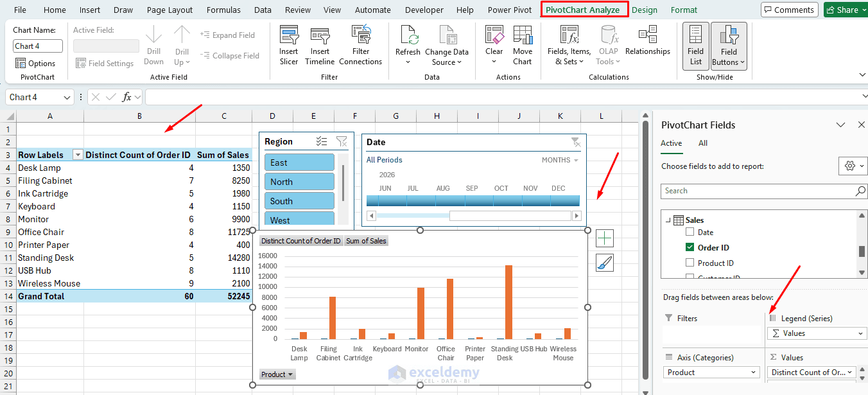Click Sum of Sales chart field button
The image size is (868, 395).
pyautogui.click(x=366, y=241)
